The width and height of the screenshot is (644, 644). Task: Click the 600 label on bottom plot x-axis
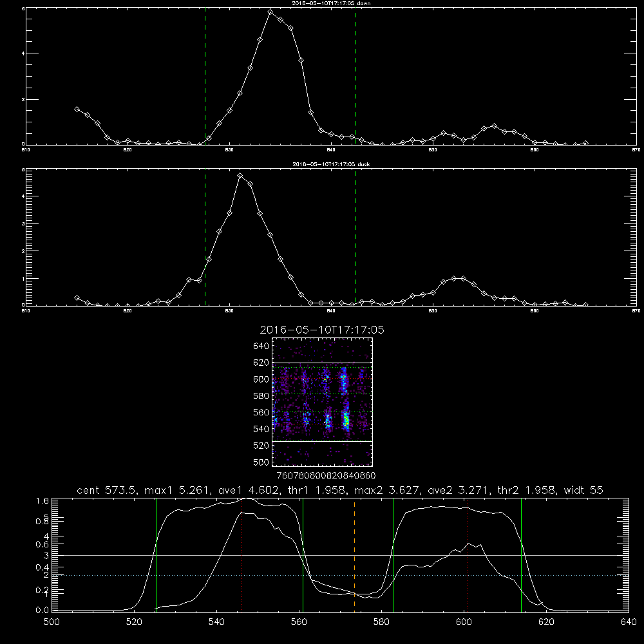pyautogui.click(x=464, y=622)
